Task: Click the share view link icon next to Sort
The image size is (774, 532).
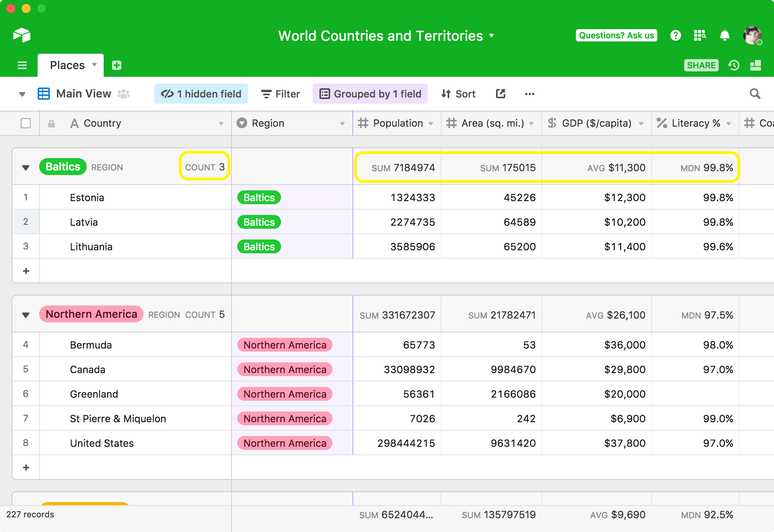Action: (500, 94)
